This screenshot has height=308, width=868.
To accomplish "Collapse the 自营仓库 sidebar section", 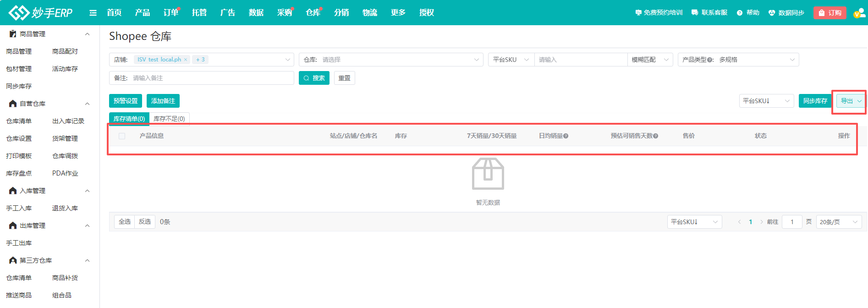I will 88,104.
